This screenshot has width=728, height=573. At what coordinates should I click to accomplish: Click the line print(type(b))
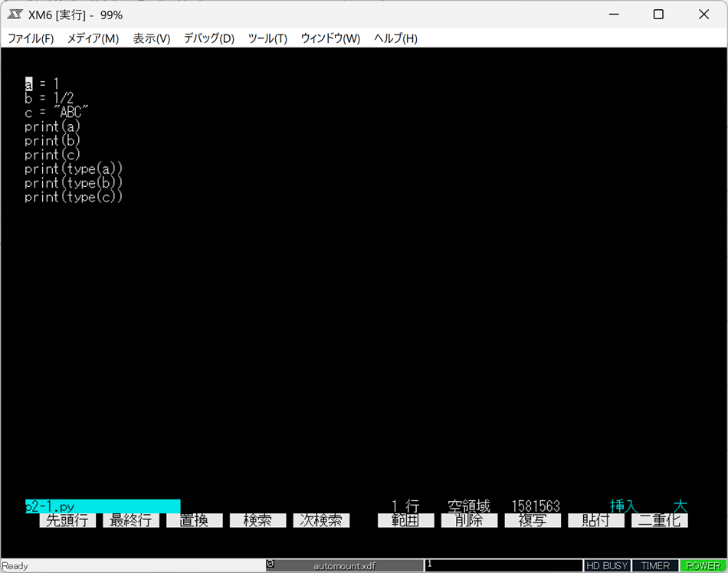(x=74, y=183)
